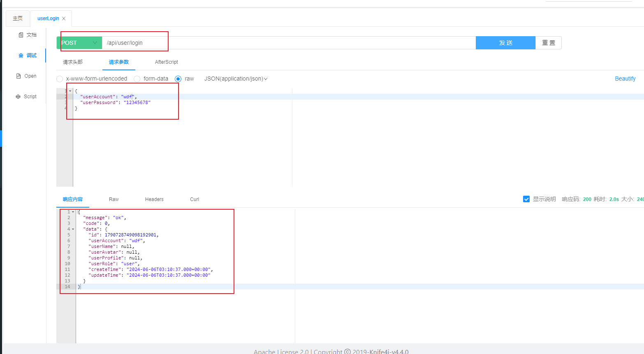This screenshot has width=644, height=354.
Task: Reset the request with 重置 button
Action: pos(548,43)
